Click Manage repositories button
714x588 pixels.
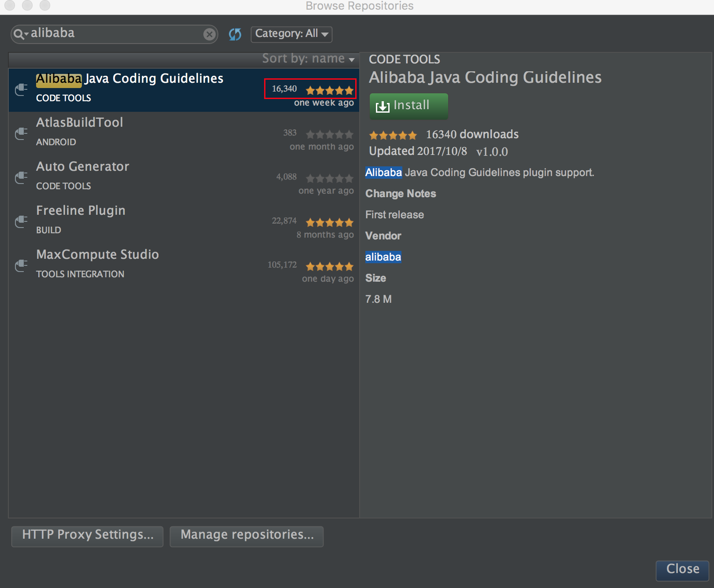[x=247, y=535]
